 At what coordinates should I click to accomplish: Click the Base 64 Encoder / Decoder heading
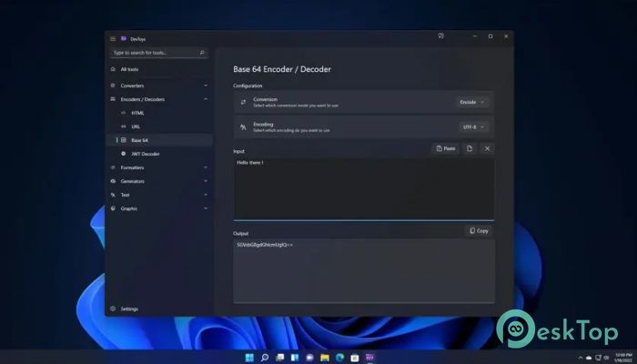[282, 69]
